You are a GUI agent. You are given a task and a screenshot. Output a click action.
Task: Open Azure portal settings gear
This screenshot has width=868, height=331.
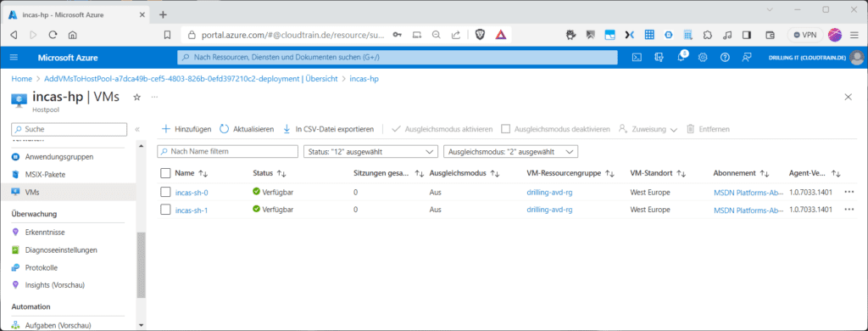(x=703, y=58)
